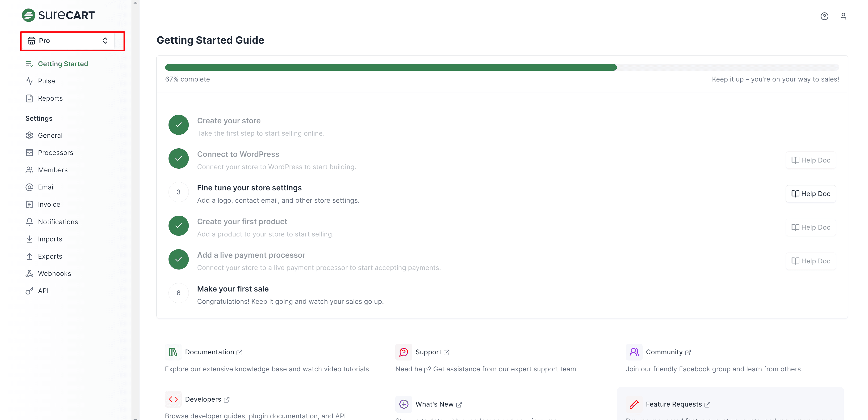Click the Support chat bubble icon
This screenshot has height=420, width=868.
point(403,352)
